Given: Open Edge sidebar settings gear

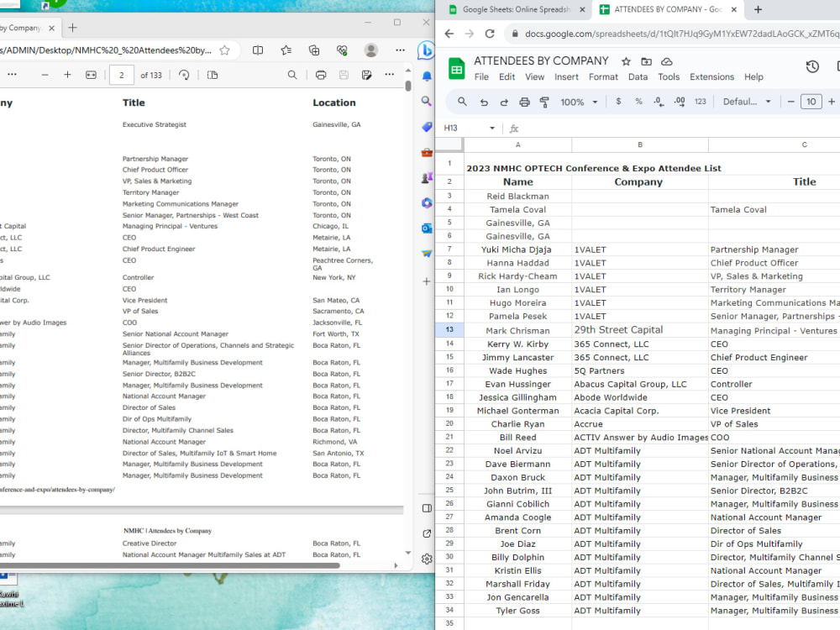Looking at the screenshot, I should tap(427, 559).
